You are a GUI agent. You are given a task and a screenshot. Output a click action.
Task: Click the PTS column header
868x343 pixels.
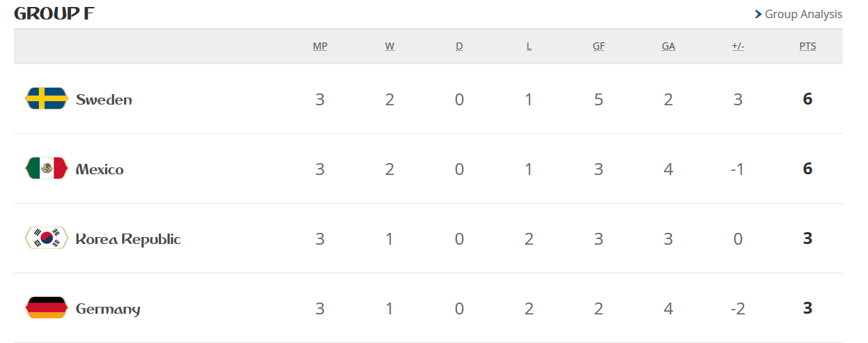click(x=807, y=47)
